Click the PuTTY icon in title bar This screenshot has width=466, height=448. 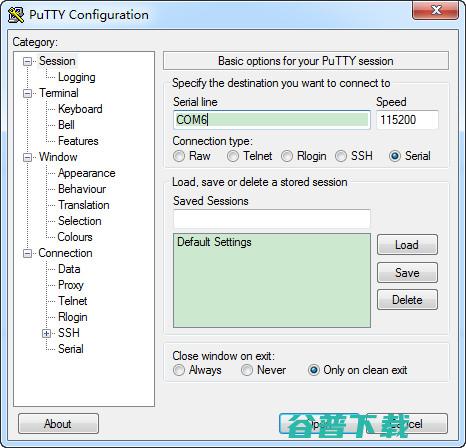pyautogui.click(x=16, y=15)
